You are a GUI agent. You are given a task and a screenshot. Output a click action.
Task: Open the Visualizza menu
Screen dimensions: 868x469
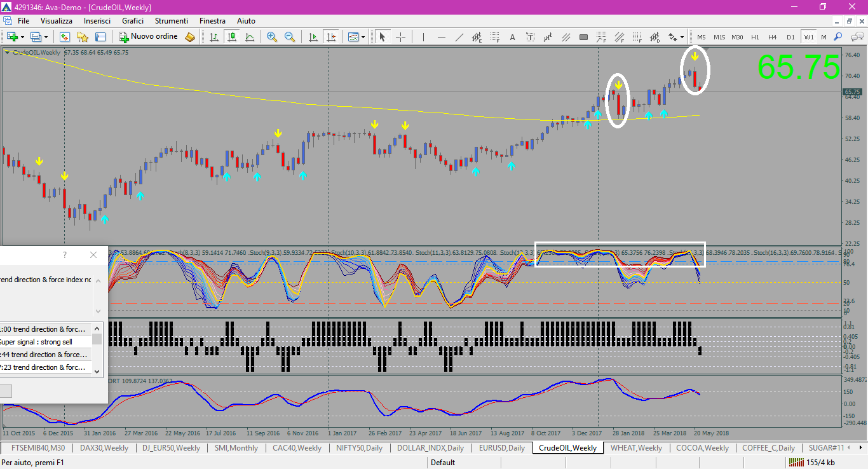tap(57, 21)
